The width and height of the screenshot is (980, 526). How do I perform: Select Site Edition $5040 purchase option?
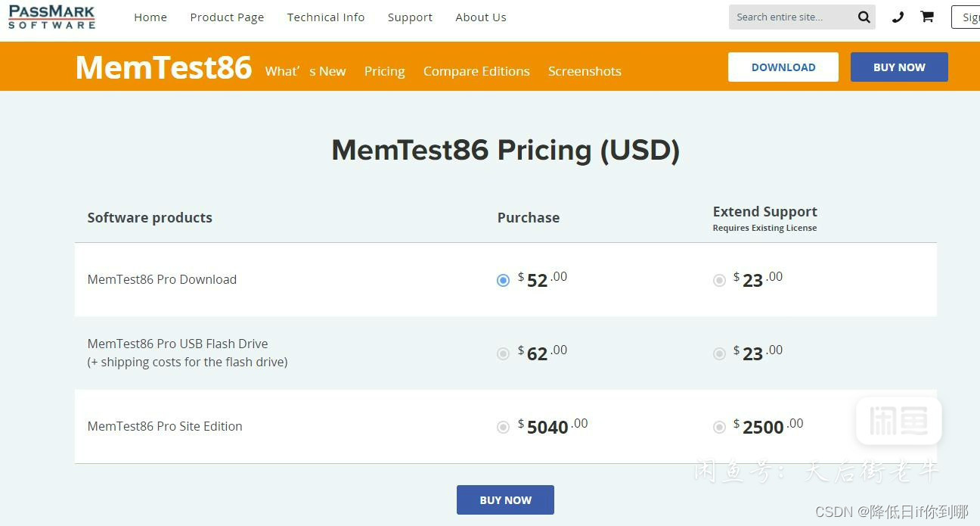(x=504, y=428)
